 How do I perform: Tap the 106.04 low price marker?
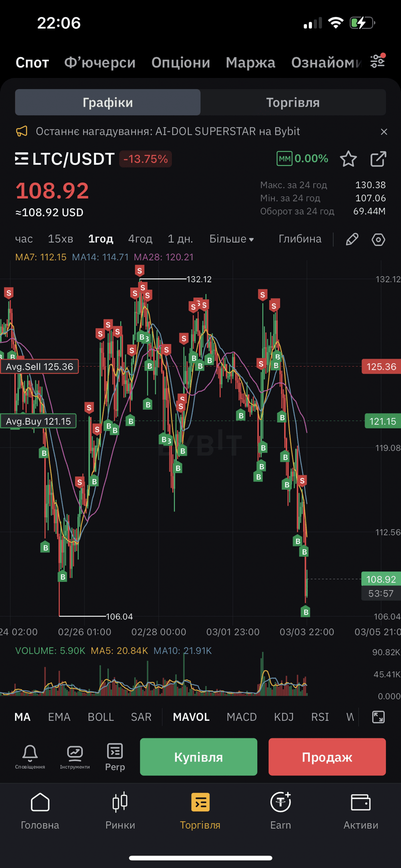point(120,617)
